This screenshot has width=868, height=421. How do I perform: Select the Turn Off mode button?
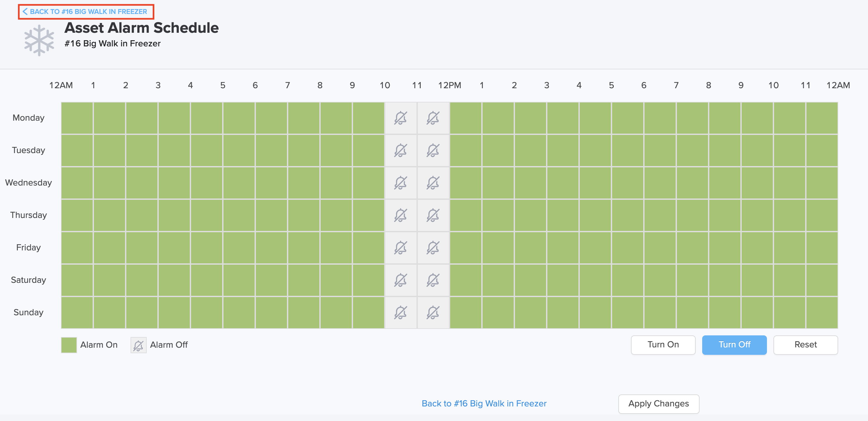pyautogui.click(x=734, y=345)
